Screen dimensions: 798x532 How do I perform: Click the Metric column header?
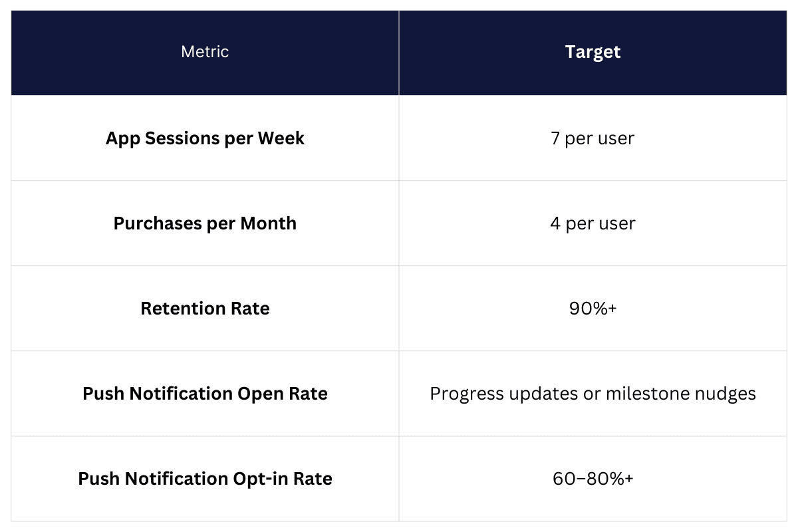[x=205, y=52]
